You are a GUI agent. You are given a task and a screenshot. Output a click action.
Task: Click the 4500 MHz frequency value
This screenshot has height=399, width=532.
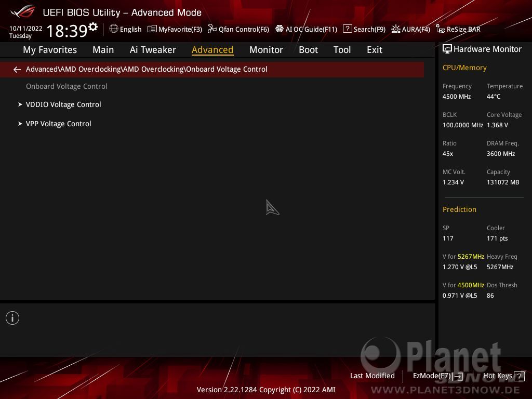click(456, 96)
